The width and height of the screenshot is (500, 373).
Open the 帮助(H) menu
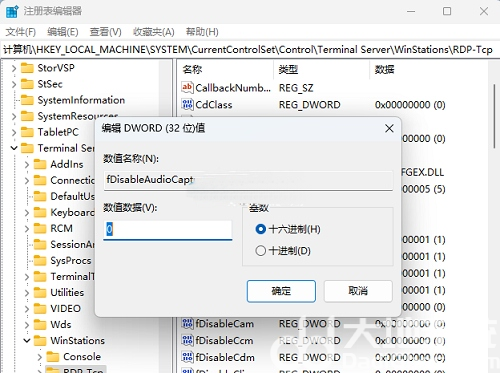point(202,32)
